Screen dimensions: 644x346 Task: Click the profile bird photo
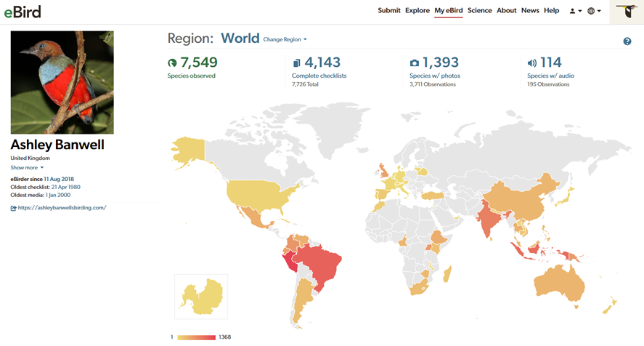(62, 82)
